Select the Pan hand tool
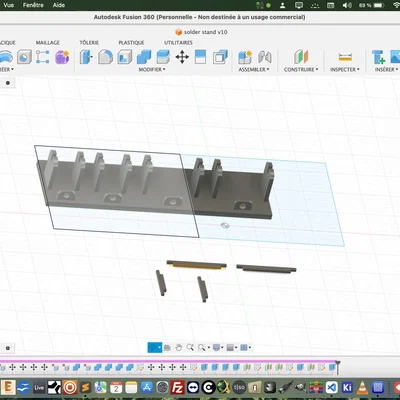This screenshot has height=400, width=400. [179, 348]
